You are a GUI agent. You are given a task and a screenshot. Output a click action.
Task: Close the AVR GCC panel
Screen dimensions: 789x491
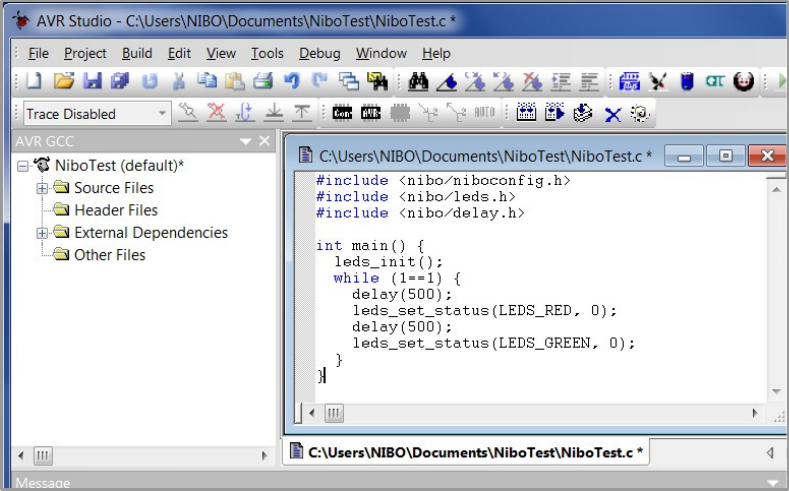click(x=265, y=141)
